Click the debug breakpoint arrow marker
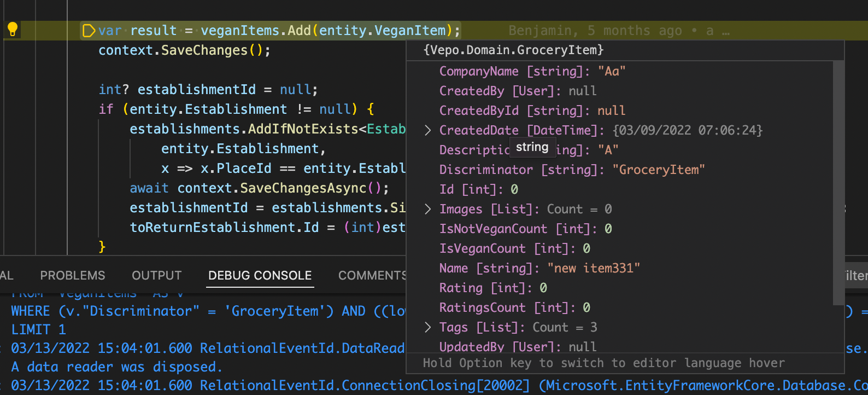This screenshot has height=395, width=868. pos(89,31)
